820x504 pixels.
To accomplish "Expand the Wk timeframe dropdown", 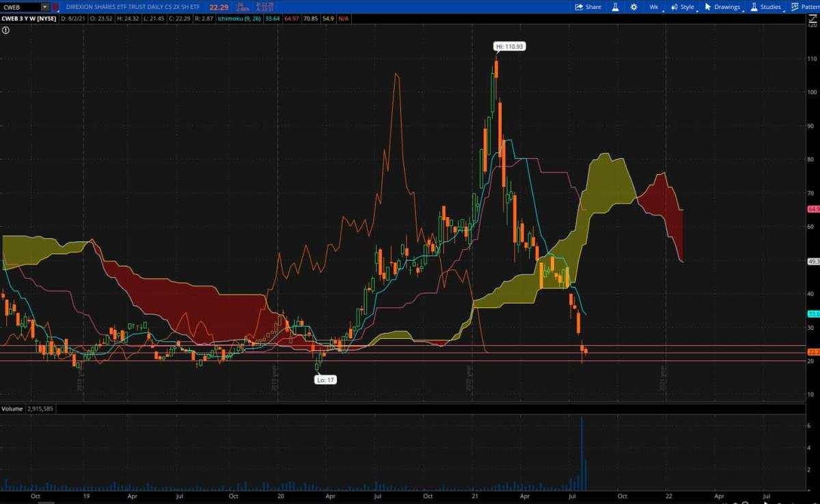I will click(654, 7).
